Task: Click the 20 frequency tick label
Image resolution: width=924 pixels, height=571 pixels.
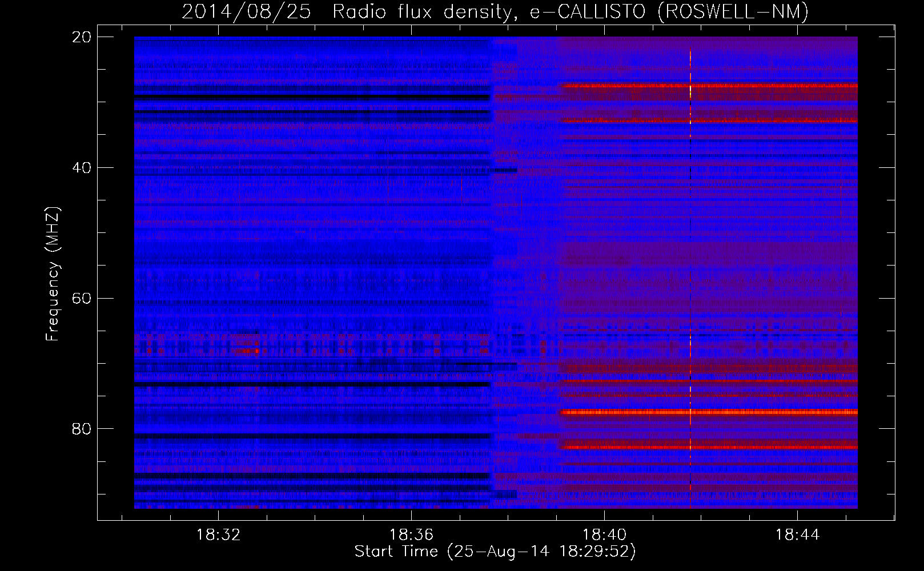Action: [x=82, y=37]
